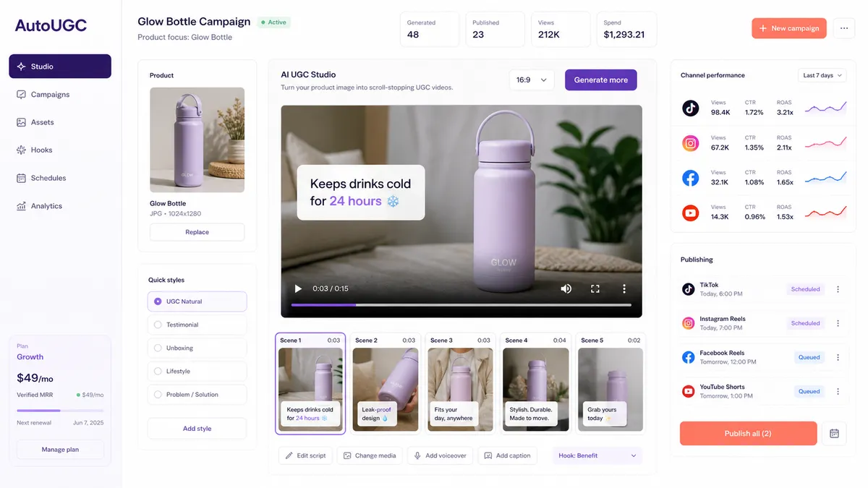Select the Testimonial quick style
Viewport: 868px width, 488px height.
click(x=197, y=325)
